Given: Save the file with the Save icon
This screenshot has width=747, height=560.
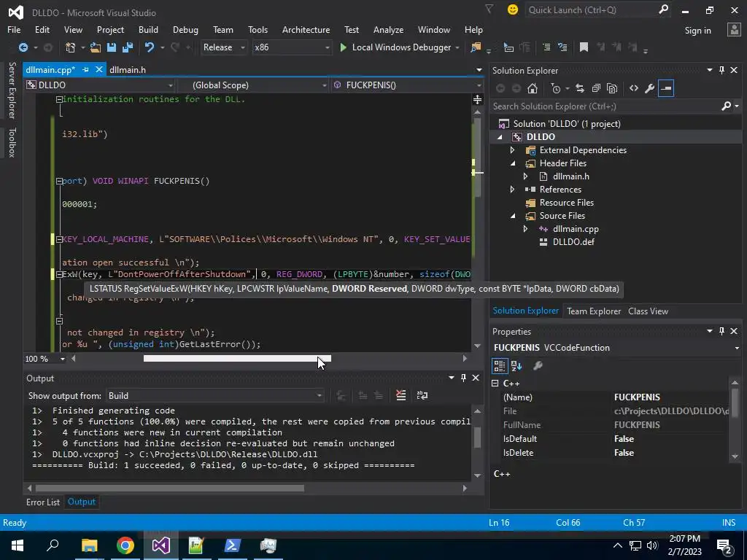Looking at the screenshot, I should pos(112,47).
